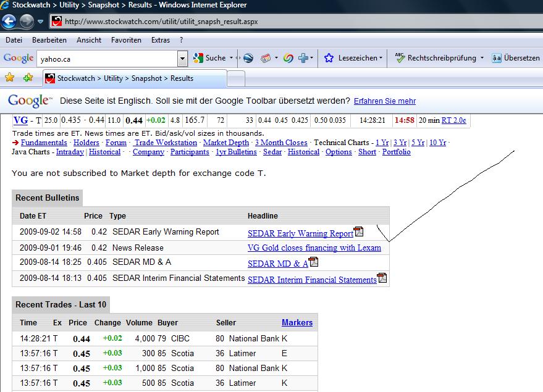Viewport: 543px width, 392px height.
Task: Click the Favorites star icon
Action: (x=10, y=77)
